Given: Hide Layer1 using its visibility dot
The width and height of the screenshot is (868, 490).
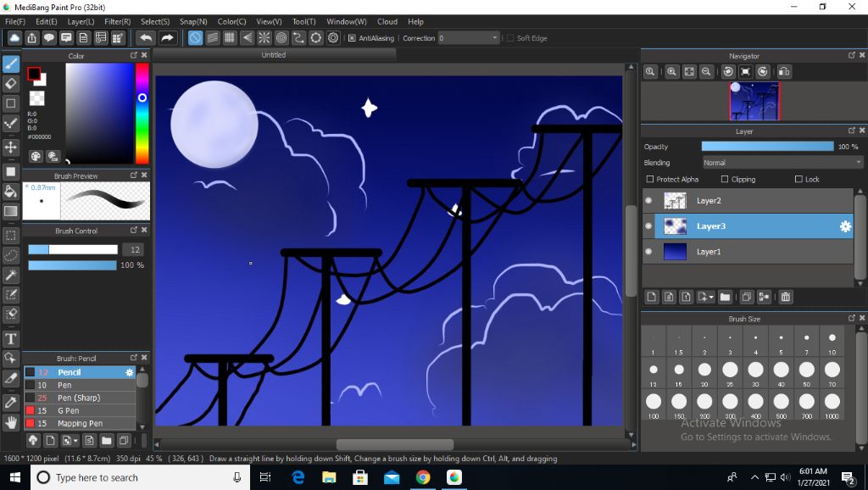Looking at the screenshot, I should [648, 252].
